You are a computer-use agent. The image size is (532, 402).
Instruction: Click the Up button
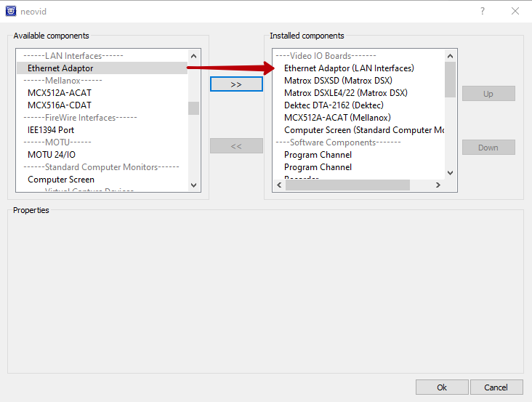(488, 94)
